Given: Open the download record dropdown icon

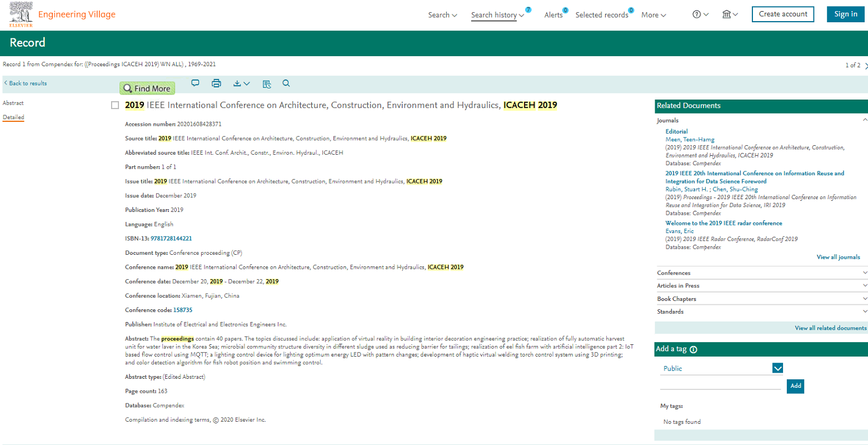Looking at the screenshot, I should [x=241, y=83].
